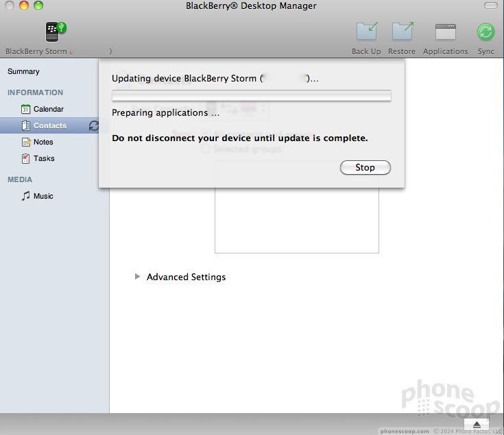Select Contacts in the sidebar

50,125
